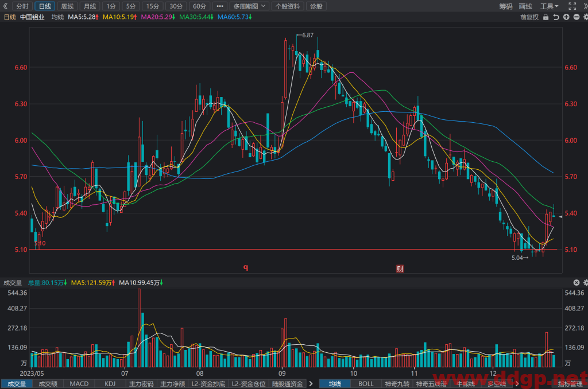Click the MA60 blue color legend label
Viewport: 588px width, 389px height.
[x=235, y=17]
